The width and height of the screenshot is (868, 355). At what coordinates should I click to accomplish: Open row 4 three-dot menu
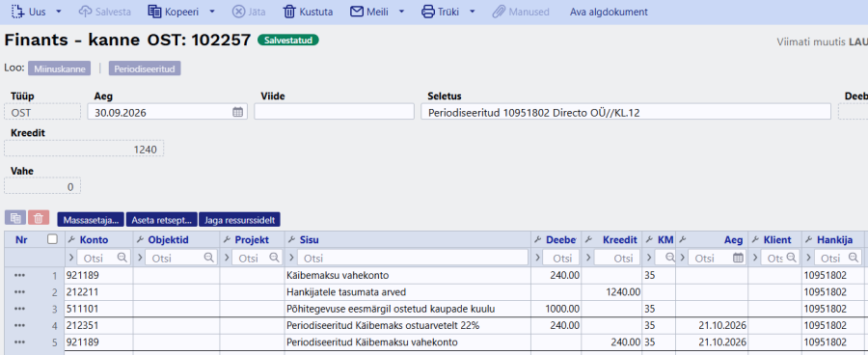coord(20,326)
